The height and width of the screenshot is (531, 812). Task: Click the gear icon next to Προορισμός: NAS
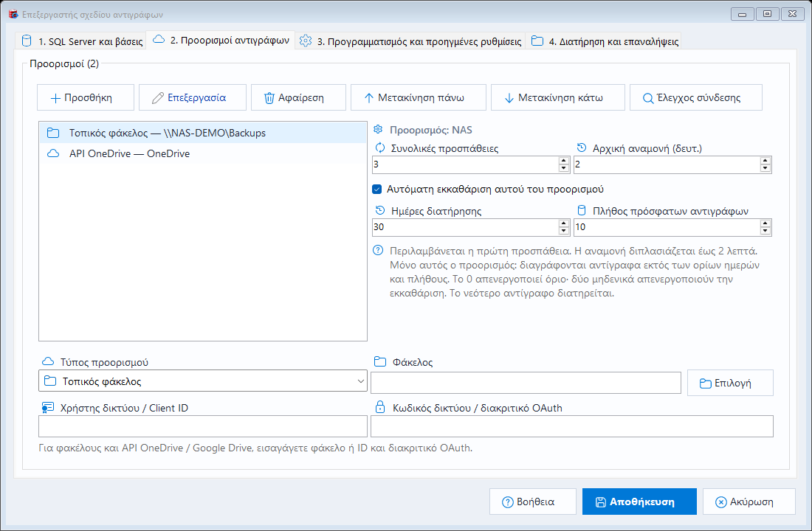[x=378, y=129]
